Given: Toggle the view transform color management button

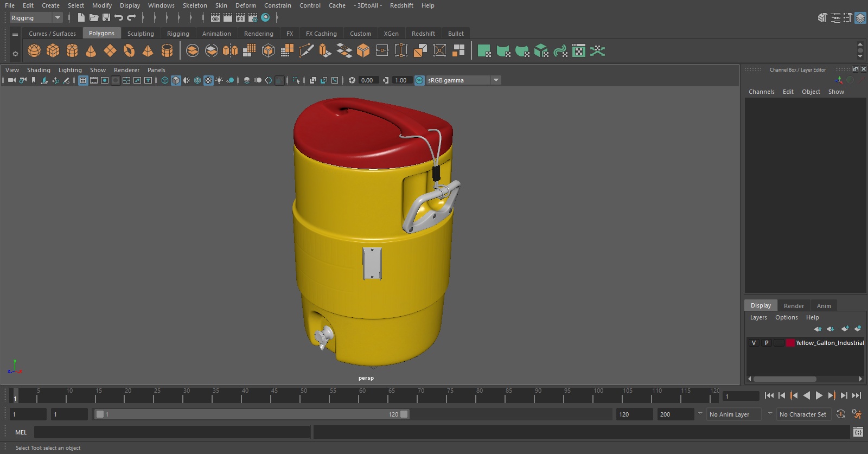Looking at the screenshot, I should 419,80.
